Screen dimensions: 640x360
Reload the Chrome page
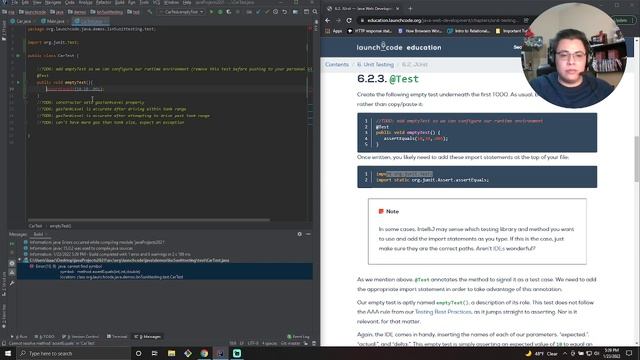coord(349,20)
